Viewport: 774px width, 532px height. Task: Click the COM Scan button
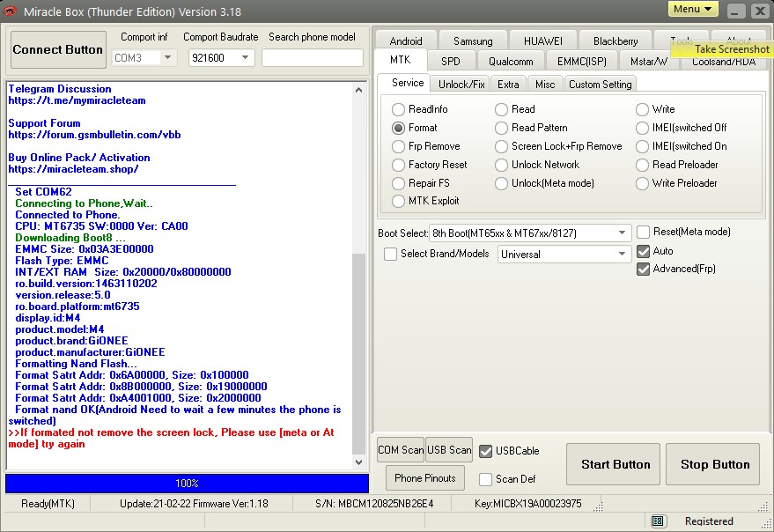pyautogui.click(x=401, y=450)
